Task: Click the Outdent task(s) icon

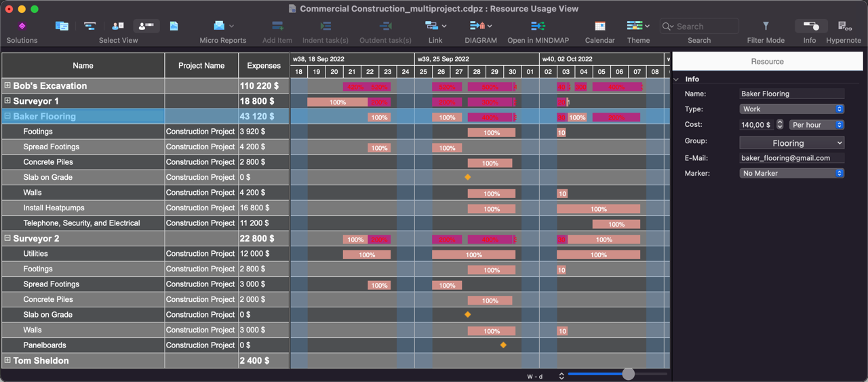Action: [x=386, y=26]
